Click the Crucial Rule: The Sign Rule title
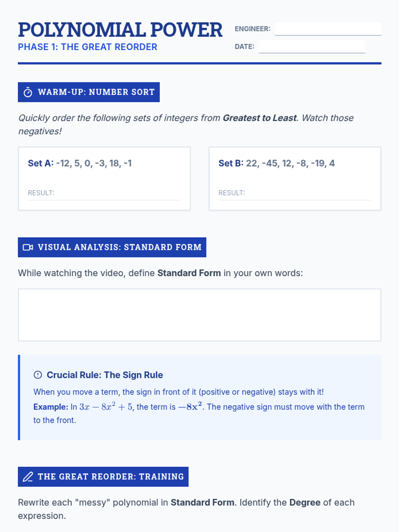Image resolution: width=399 pixels, height=532 pixels. [x=105, y=375]
